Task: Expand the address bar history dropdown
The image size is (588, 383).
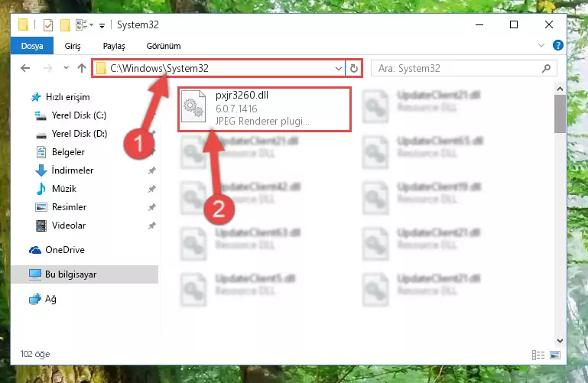Action: tap(338, 69)
